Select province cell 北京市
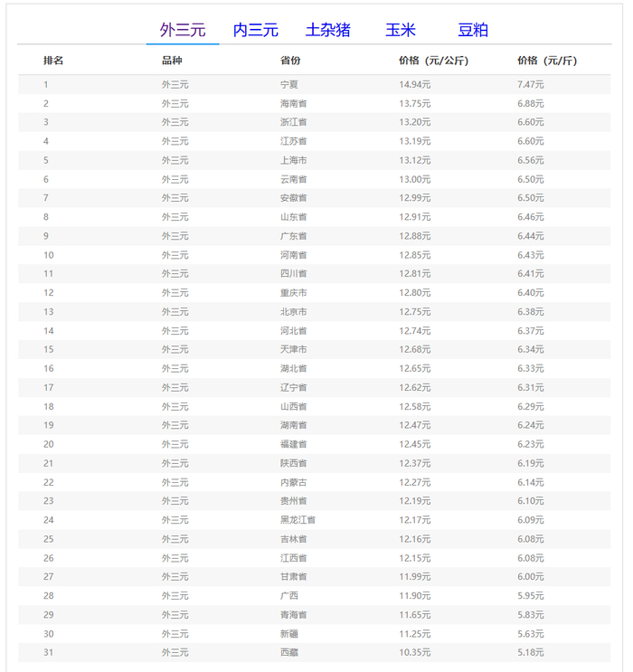This screenshot has height=672, width=633. (294, 311)
